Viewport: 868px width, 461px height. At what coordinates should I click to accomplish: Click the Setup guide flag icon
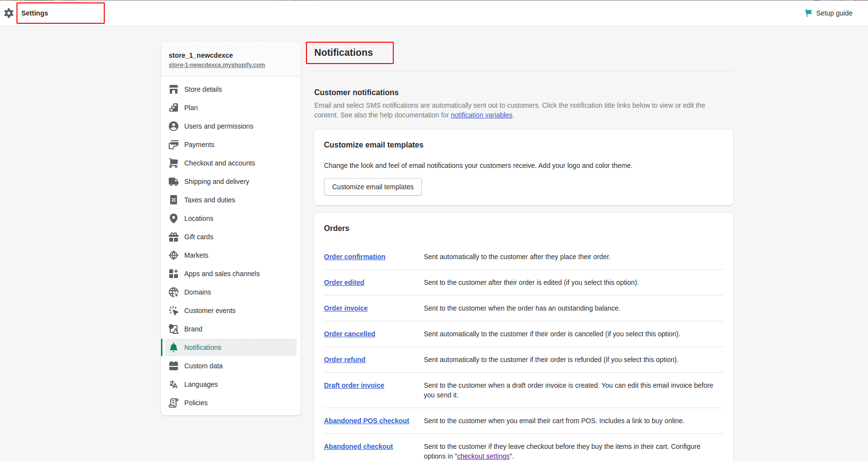(808, 13)
